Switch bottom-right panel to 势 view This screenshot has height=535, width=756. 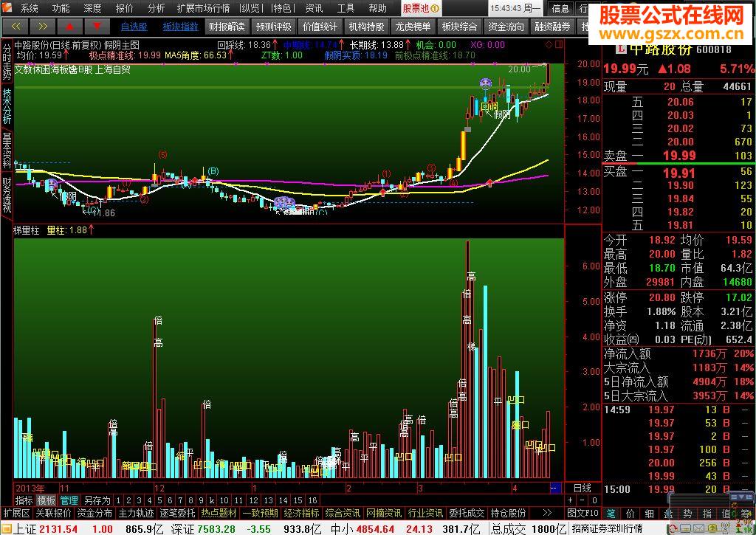tap(688, 514)
